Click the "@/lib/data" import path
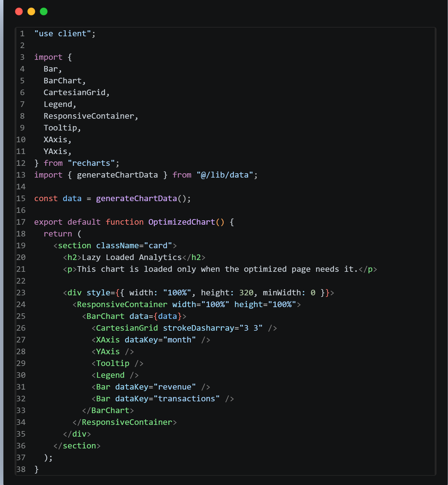 225,175
